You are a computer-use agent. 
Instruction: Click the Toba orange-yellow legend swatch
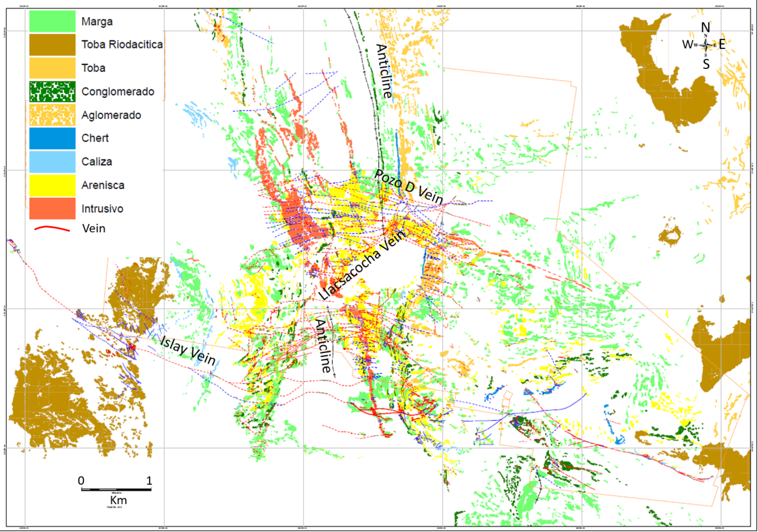click(52, 68)
